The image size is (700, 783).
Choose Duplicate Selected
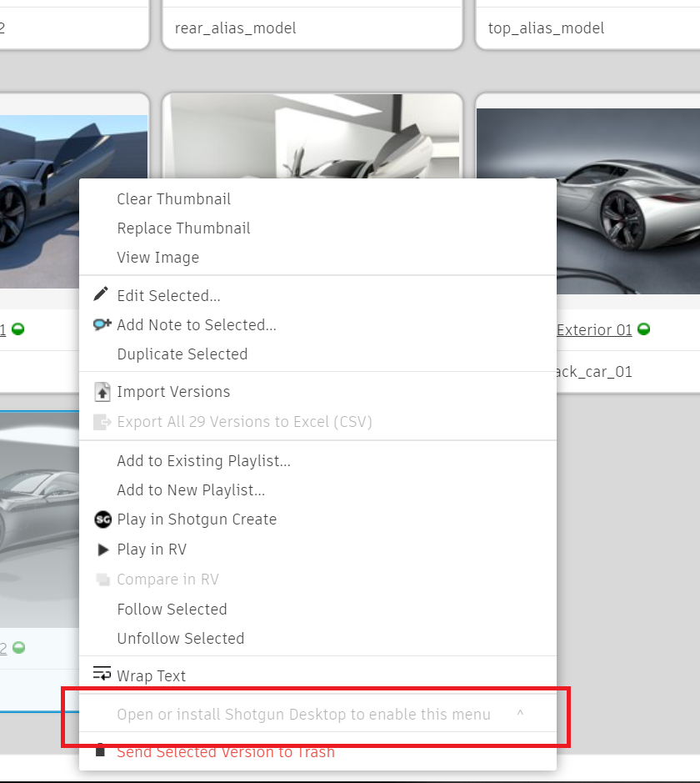[182, 354]
